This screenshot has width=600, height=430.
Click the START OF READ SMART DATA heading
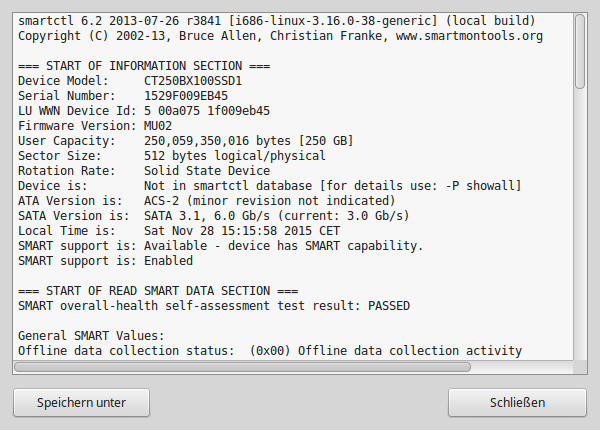point(158,291)
